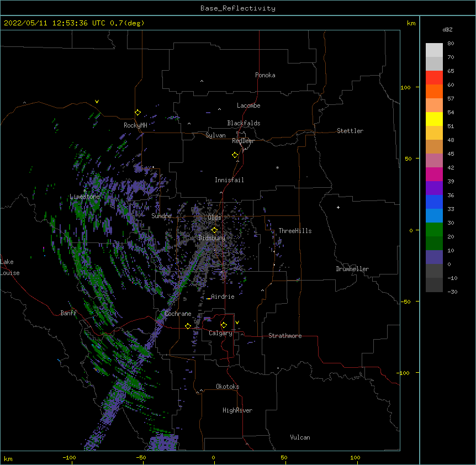Pick the white top swatch of the legend
Image resolution: width=476 pixels, height=465 pixels.
434,50
